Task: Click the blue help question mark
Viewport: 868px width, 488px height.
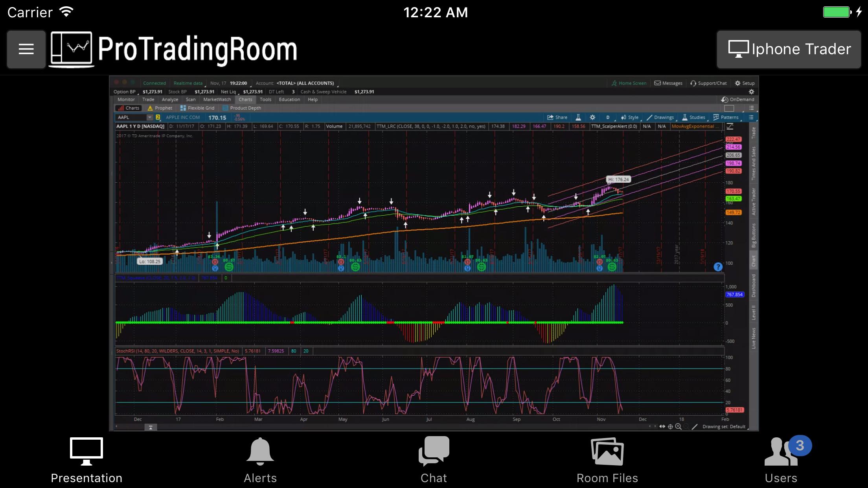Action: pos(718,267)
